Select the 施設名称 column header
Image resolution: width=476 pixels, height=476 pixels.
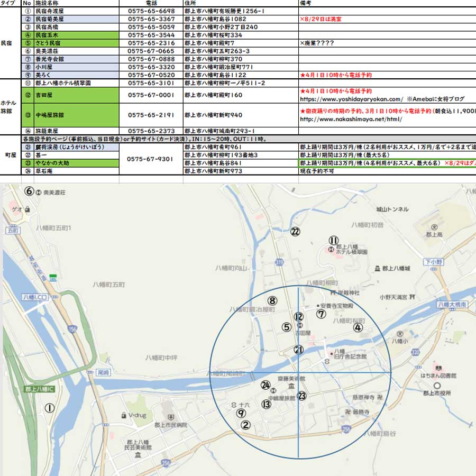pos(77,3)
